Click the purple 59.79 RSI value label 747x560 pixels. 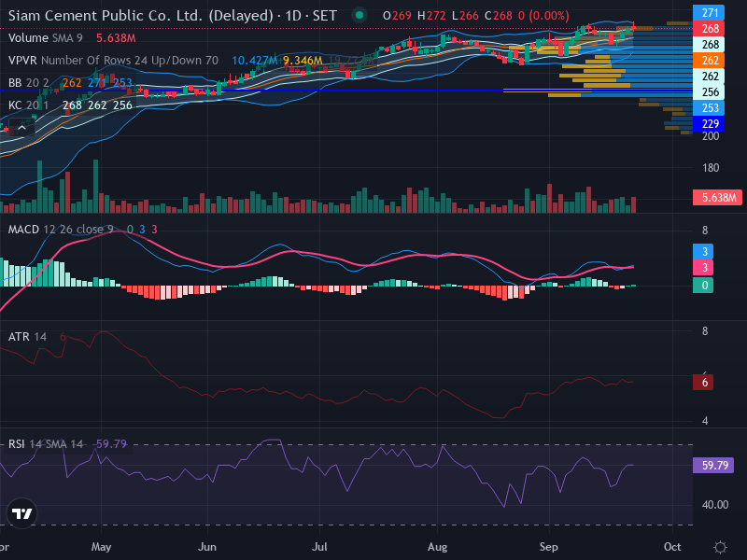click(x=713, y=465)
